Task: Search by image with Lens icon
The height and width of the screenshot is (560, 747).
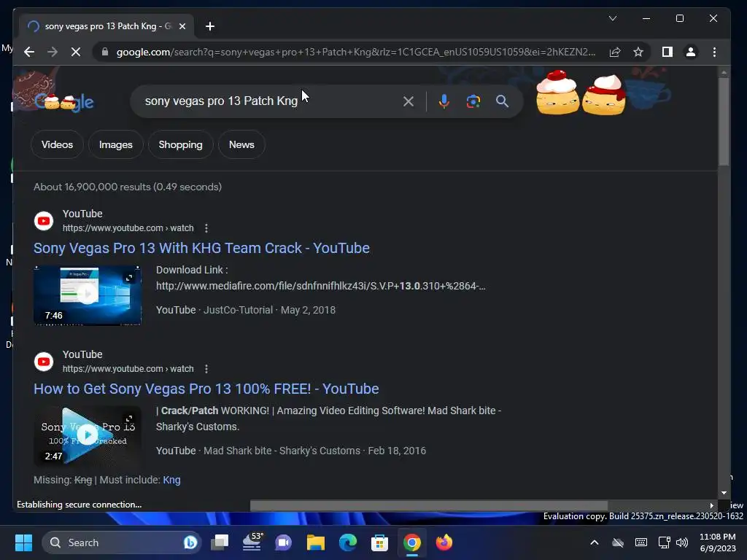Action: click(473, 101)
